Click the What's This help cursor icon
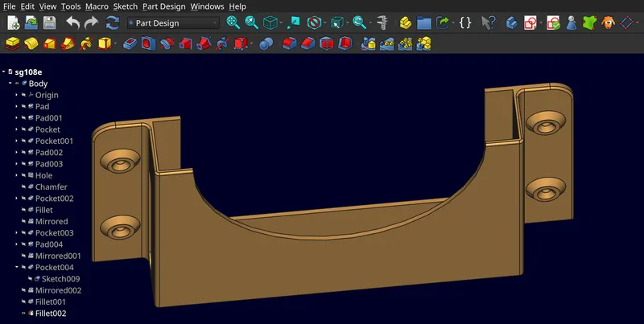The width and height of the screenshot is (644, 324). tap(488, 23)
